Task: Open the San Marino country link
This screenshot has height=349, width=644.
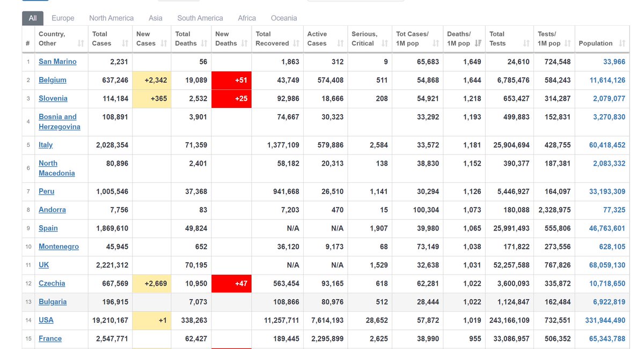Action: click(x=57, y=62)
